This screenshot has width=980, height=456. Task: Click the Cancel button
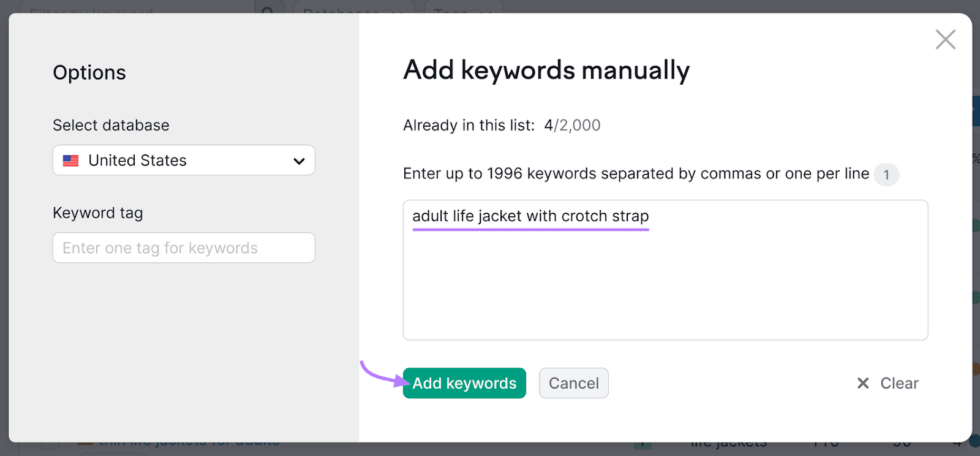pos(574,383)
